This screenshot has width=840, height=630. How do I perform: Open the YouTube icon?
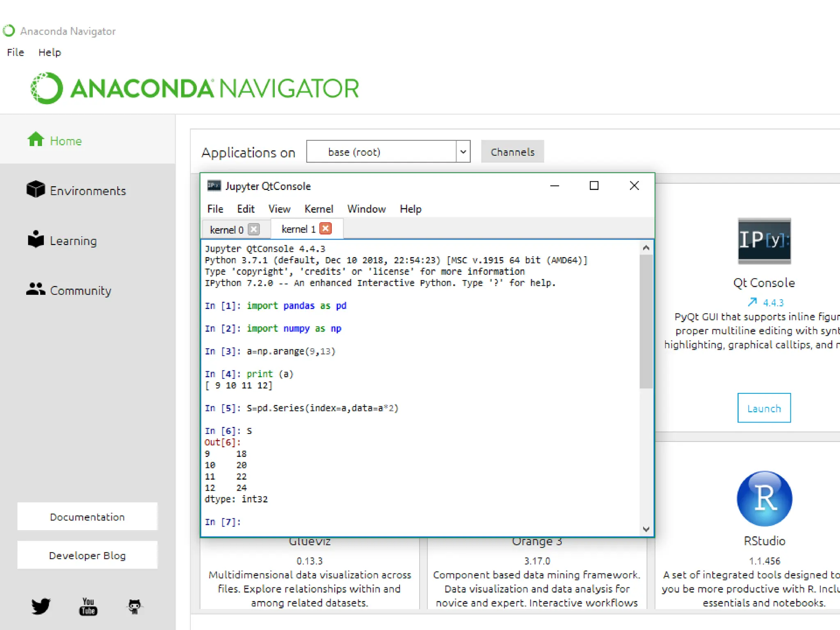pos(88,606)
